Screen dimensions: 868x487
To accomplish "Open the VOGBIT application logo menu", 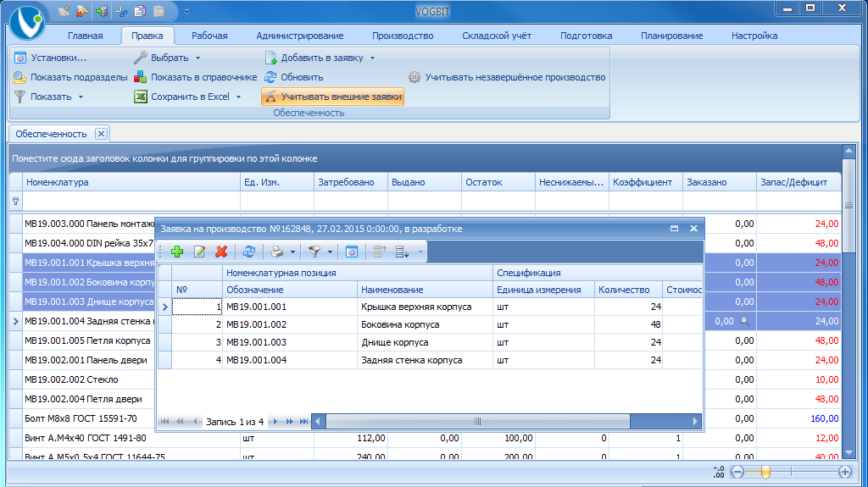I will [26, 22].
